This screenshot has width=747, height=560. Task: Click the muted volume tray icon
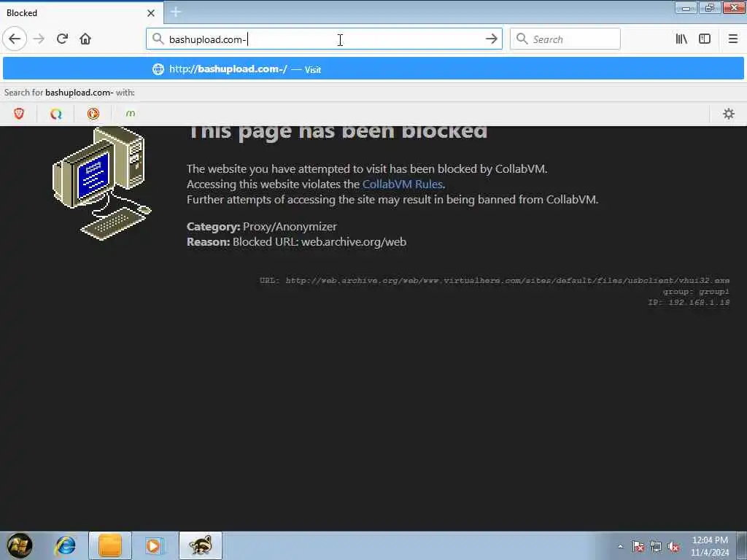pos(673,547)
